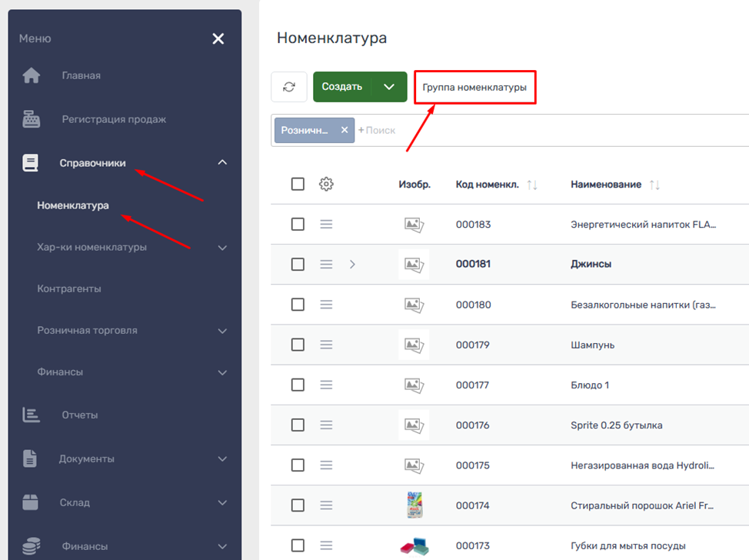The height and width of the screenshot is (560, 749).
Task: Open table column settings gear icon
Action: (326, 184)
